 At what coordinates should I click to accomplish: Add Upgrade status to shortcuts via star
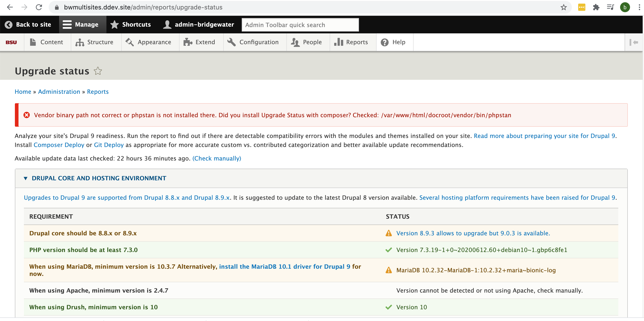[x=98, y=71]
